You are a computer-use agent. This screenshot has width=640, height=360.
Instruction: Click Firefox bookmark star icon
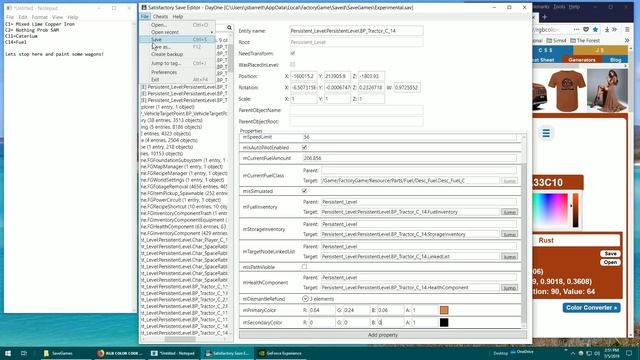coord(595,29)
